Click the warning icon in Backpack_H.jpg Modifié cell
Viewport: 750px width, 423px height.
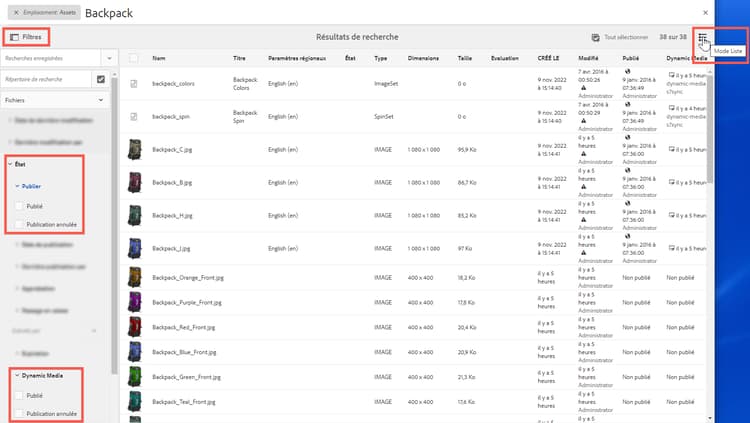(583, 220)
